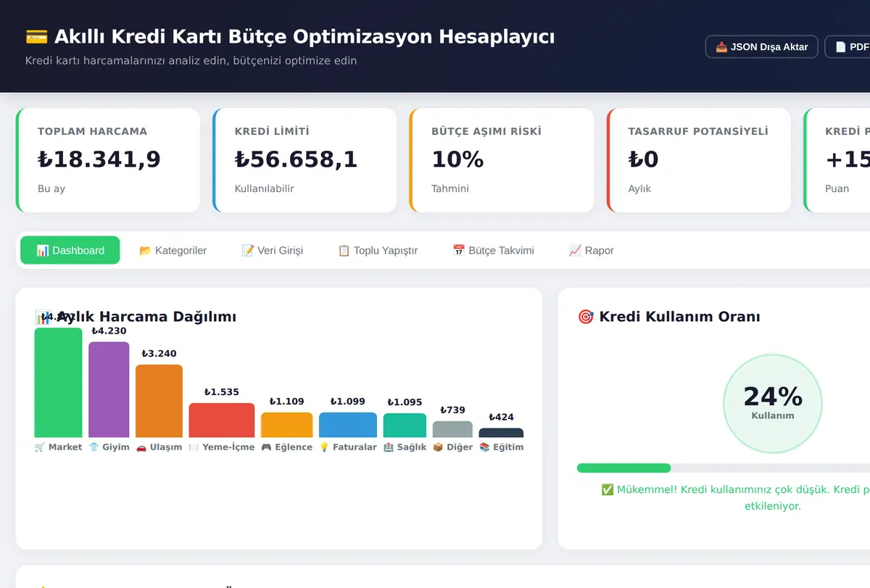This screenshot has width=870, height=588.
Task: Click the PDF export button
Action: 848,46
